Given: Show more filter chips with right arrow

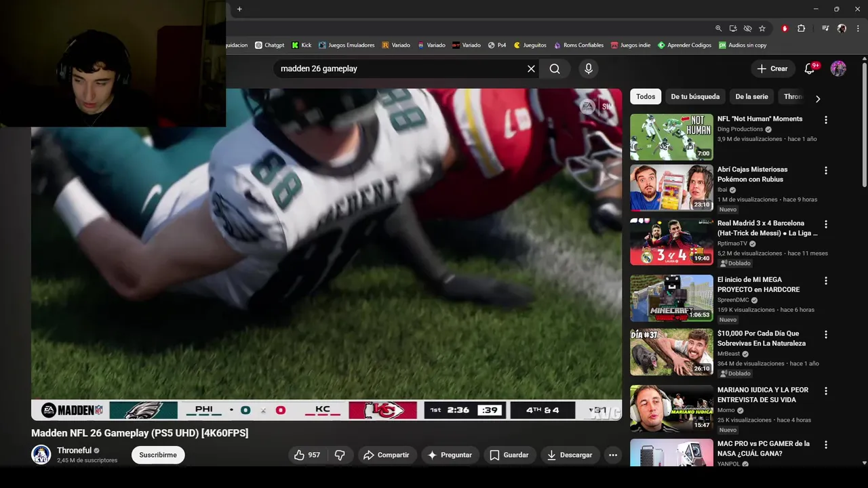Looking at the screenshot, I should tap(818, 98).
